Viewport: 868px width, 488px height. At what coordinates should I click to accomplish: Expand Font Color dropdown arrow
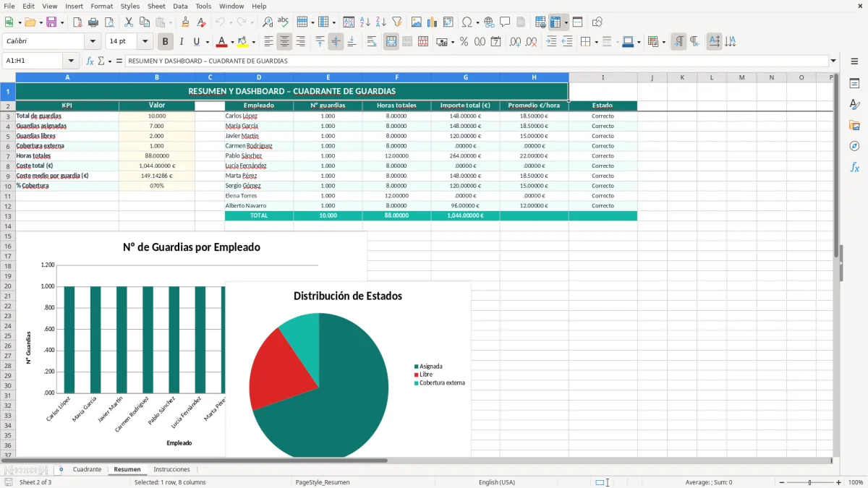[232, 42]
